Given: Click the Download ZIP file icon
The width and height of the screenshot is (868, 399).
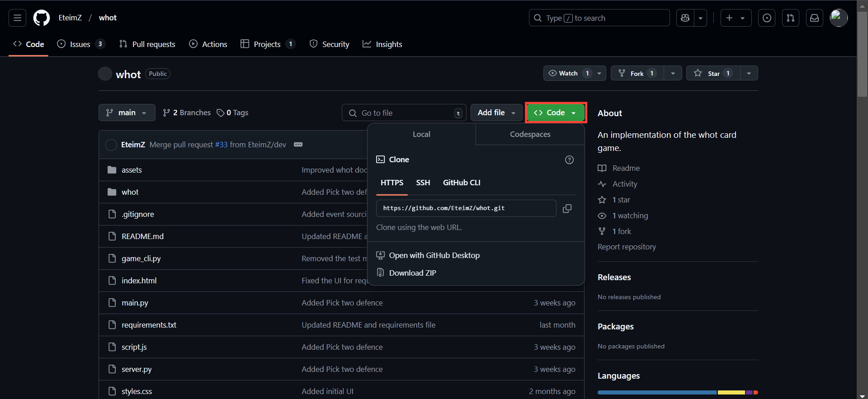Looking at the screenshot, I should click(381, 273).
